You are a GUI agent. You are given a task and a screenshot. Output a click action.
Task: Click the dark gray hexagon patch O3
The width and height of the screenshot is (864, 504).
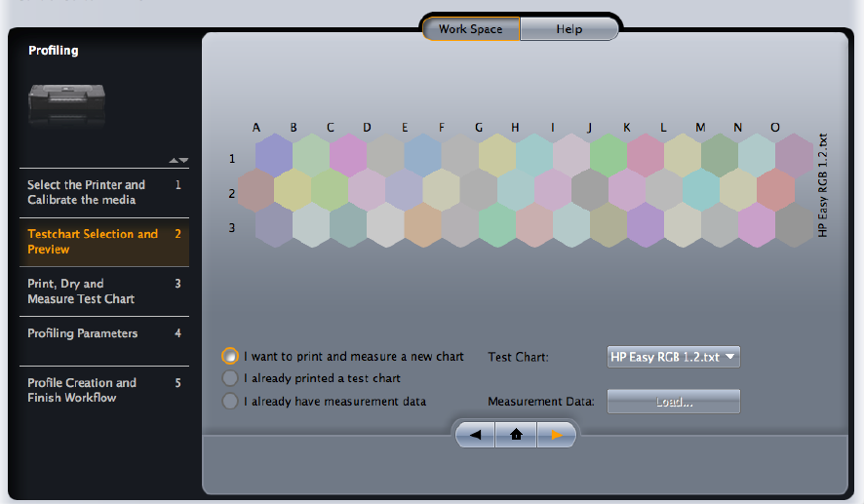point(795,225)
